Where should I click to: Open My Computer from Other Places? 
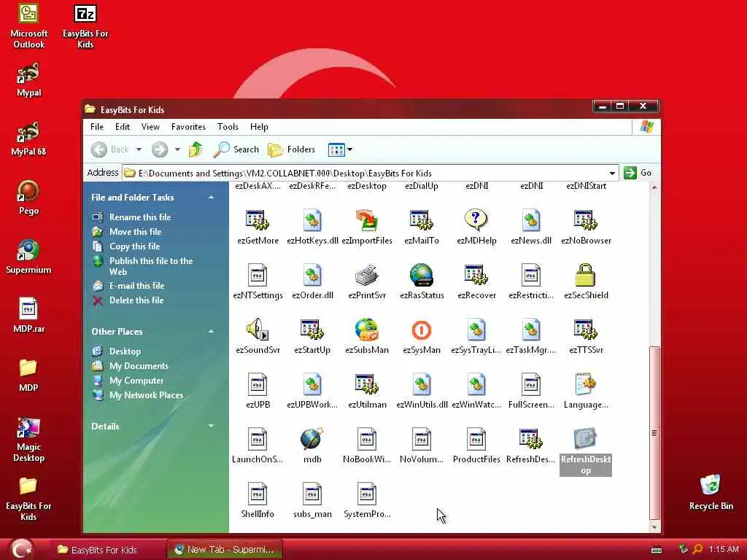coord(136,381)
